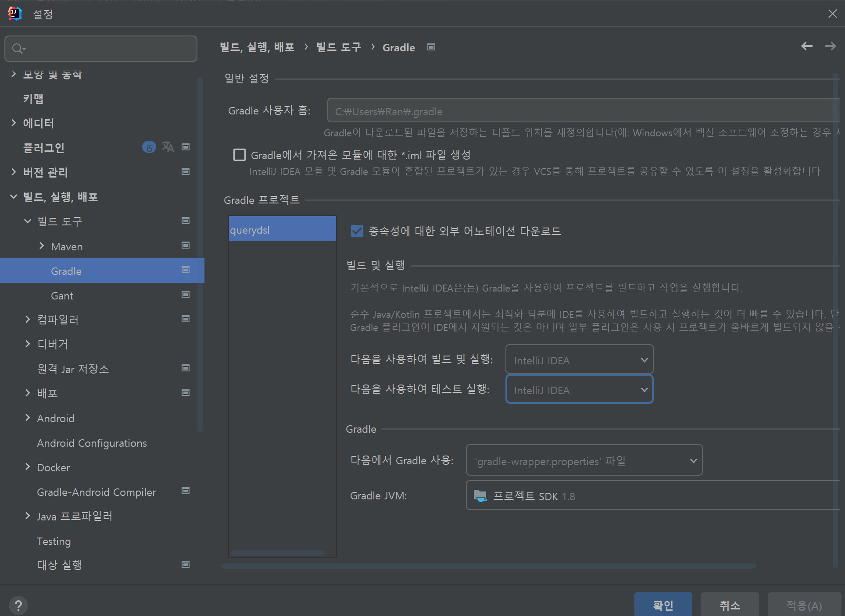Click the plugin translation language icon
845x616 pixels.
click(168, 147)
